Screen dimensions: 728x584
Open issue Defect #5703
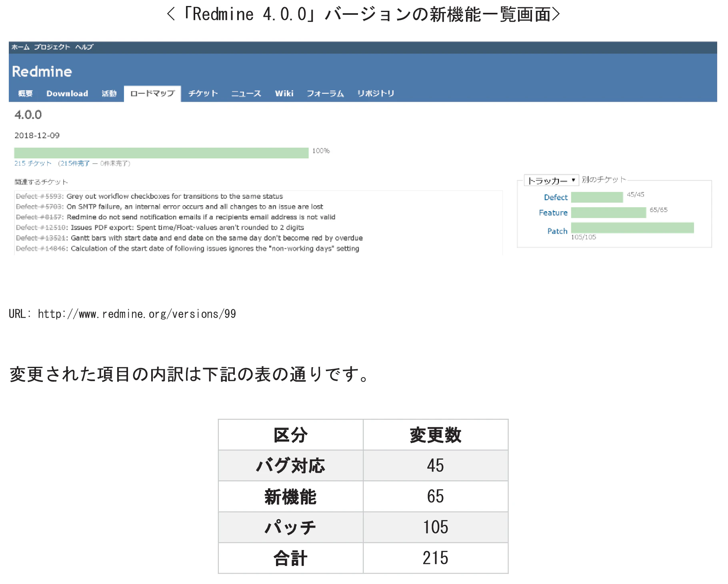39,207
